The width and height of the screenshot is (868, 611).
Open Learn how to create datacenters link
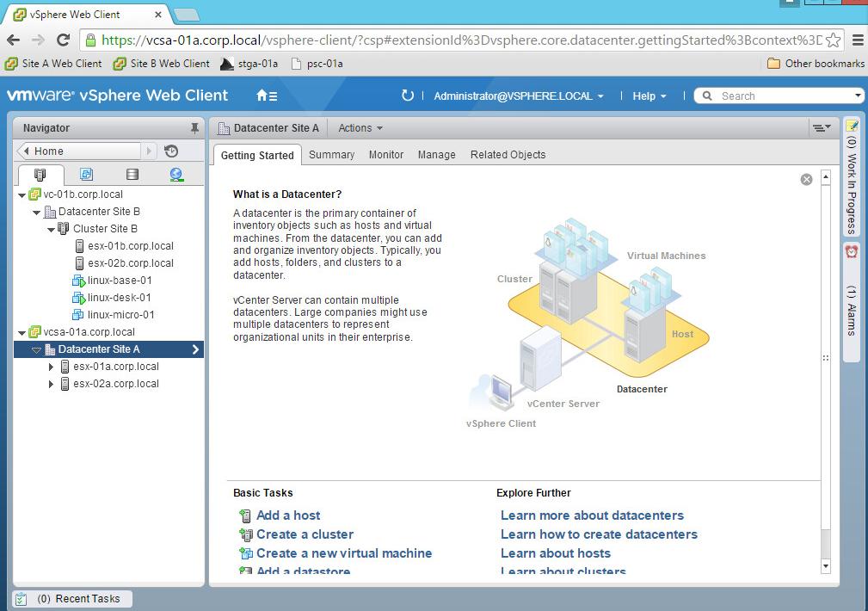coord(599,534)
